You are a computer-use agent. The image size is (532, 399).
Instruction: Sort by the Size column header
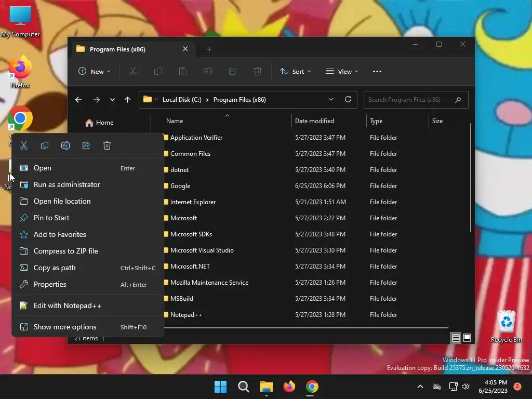[x=437, y=121]
